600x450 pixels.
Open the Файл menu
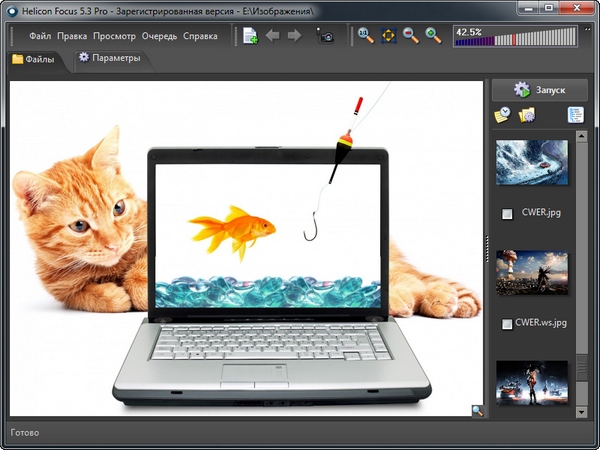click(x=40, y=36)
